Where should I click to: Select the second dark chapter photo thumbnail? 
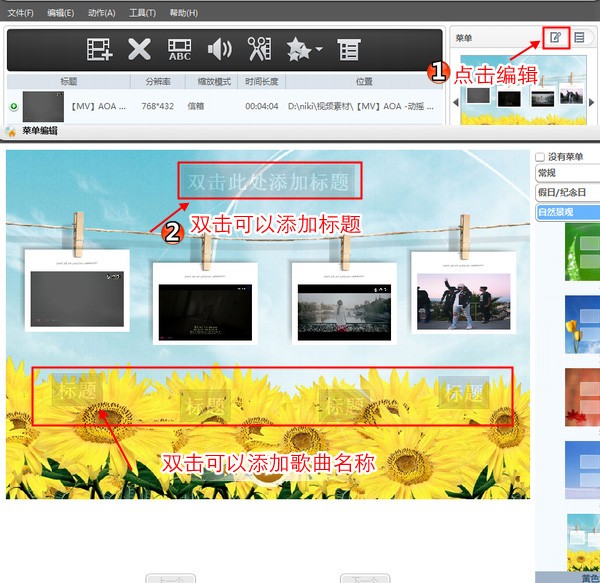click(205, 312)
